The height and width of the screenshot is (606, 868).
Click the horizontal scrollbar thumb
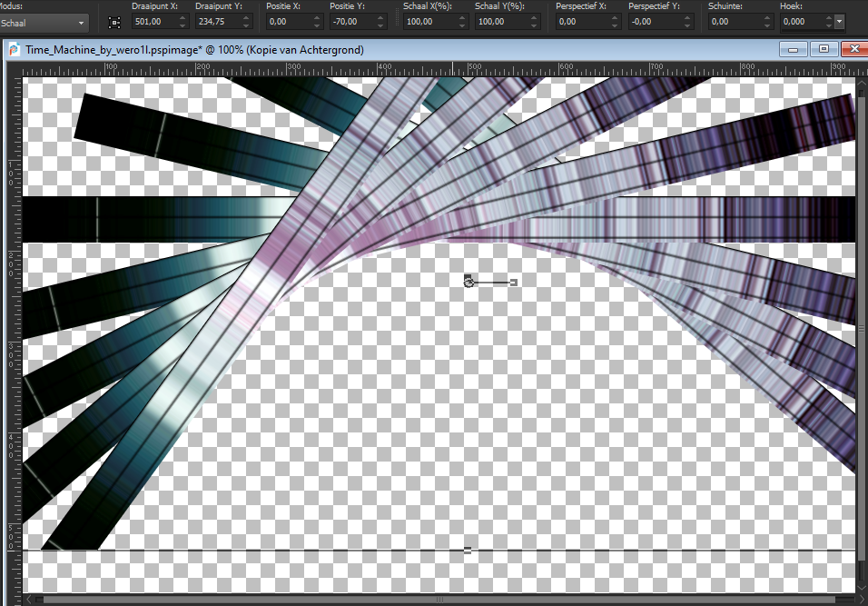[439, 600]
